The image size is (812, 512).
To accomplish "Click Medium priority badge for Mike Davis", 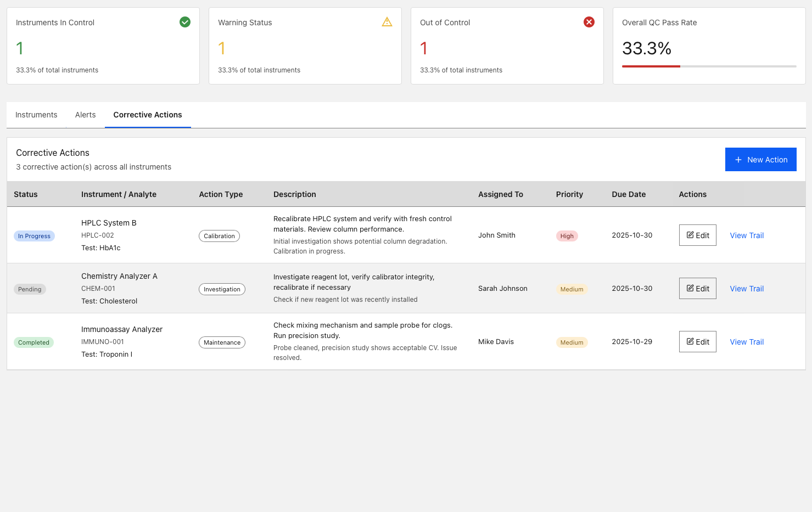I will click(x=572, y=342).
